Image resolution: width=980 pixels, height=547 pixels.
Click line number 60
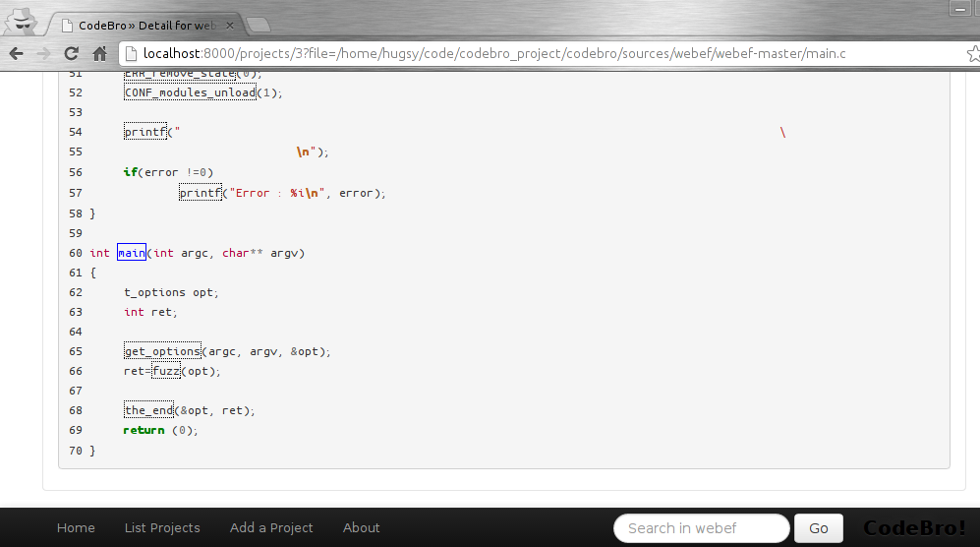76,253
